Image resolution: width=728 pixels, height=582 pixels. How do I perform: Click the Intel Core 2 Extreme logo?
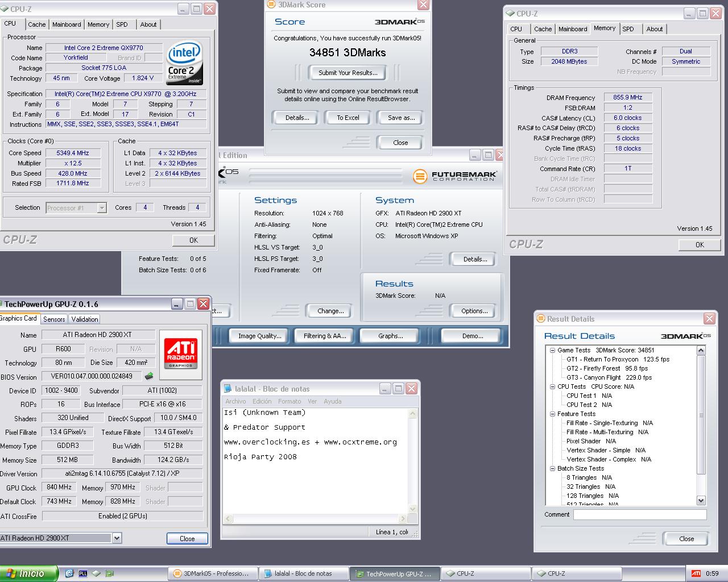(185, 63)
